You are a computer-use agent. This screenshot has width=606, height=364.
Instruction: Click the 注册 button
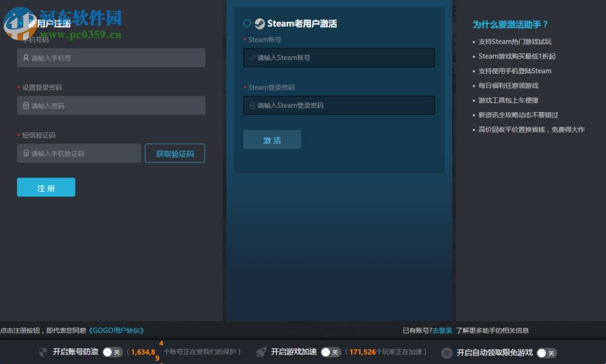click(x=45, y=187)
